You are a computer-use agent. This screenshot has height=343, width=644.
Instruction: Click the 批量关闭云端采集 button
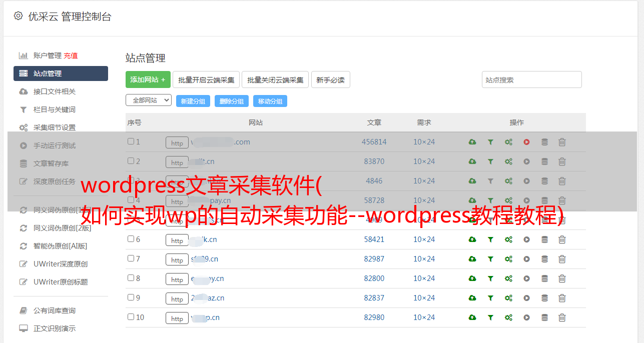pos(275,79)
